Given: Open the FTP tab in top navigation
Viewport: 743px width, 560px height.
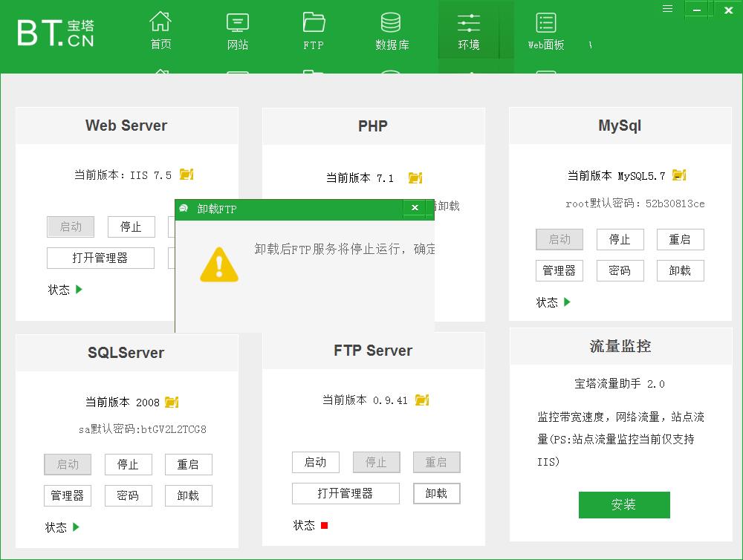Looking at the screenshot, I should click(314, 30).
